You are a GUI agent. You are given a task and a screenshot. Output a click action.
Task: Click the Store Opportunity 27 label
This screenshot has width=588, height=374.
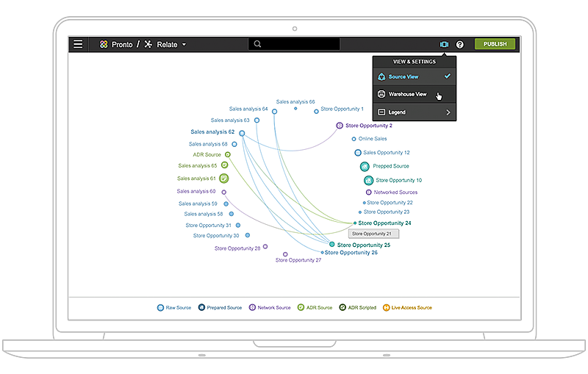tap(298, 260)
